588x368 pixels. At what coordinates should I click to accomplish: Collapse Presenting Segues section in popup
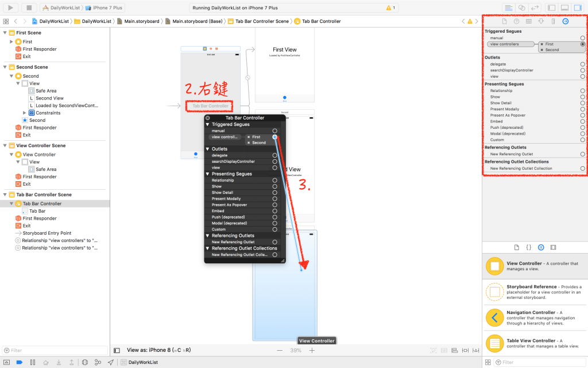(x=207, y=174)
